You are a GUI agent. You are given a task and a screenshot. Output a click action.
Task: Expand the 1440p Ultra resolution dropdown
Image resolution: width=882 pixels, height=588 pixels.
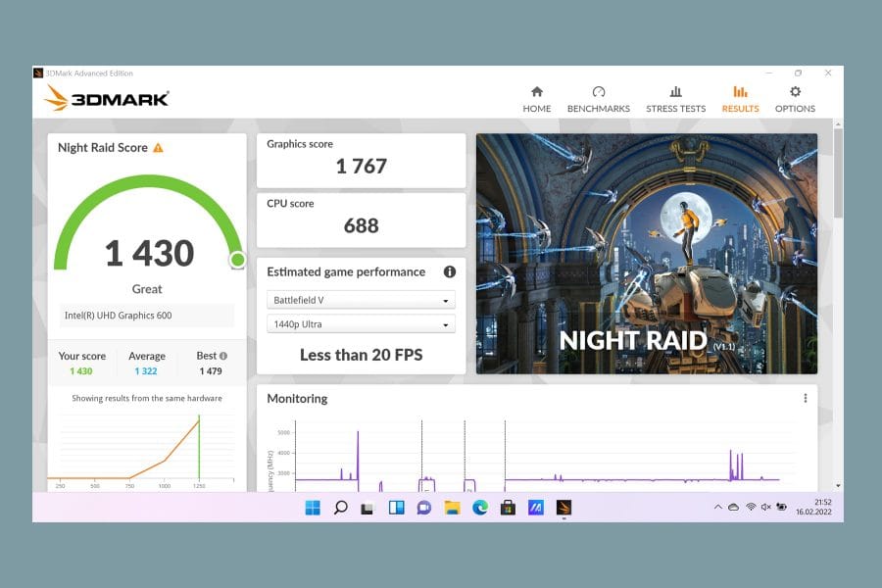click(x=361, y=324)
